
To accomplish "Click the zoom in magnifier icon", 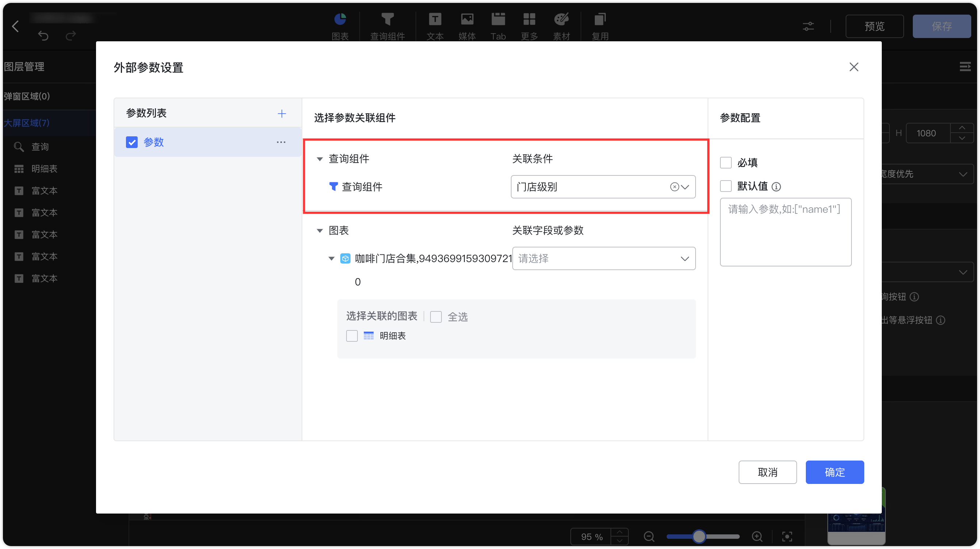I will [757, 537].
